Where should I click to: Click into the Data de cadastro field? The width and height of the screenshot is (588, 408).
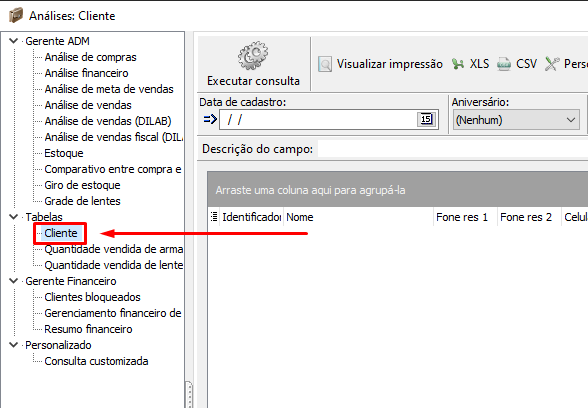[x=319, y=120]
